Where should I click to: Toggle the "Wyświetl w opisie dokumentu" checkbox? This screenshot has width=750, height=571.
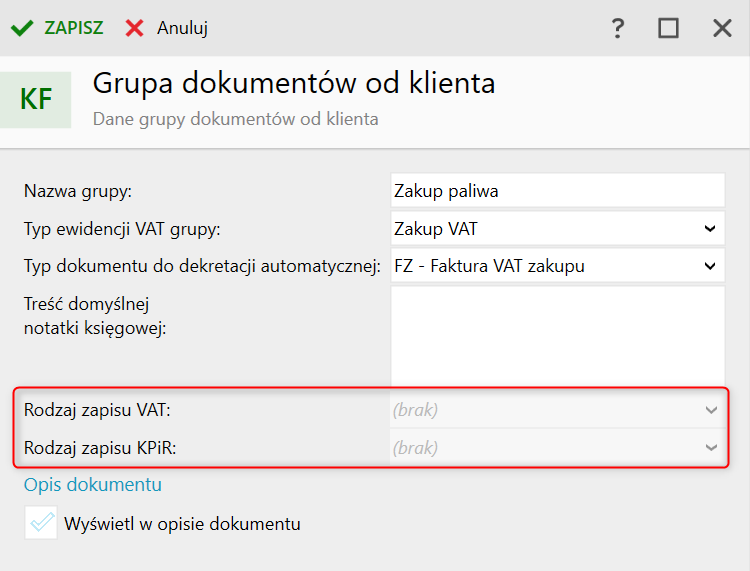coord(42,523)
